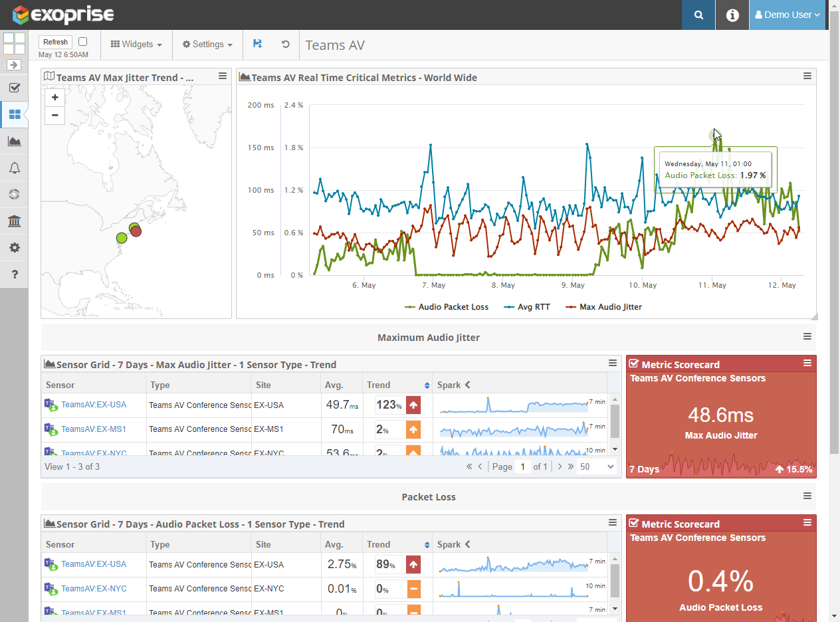Click the red sensor marker on map
Screen dimensions: 840x622
pos(136,231)
